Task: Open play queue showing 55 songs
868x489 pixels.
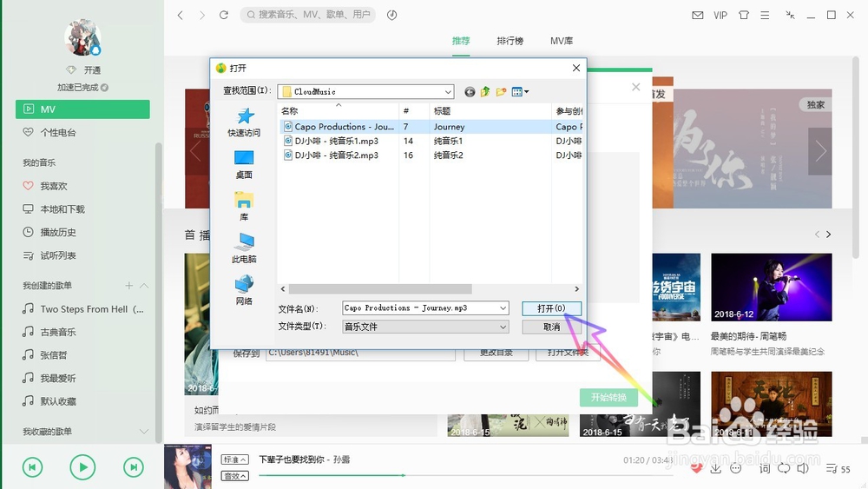Action: pos(838,469)
